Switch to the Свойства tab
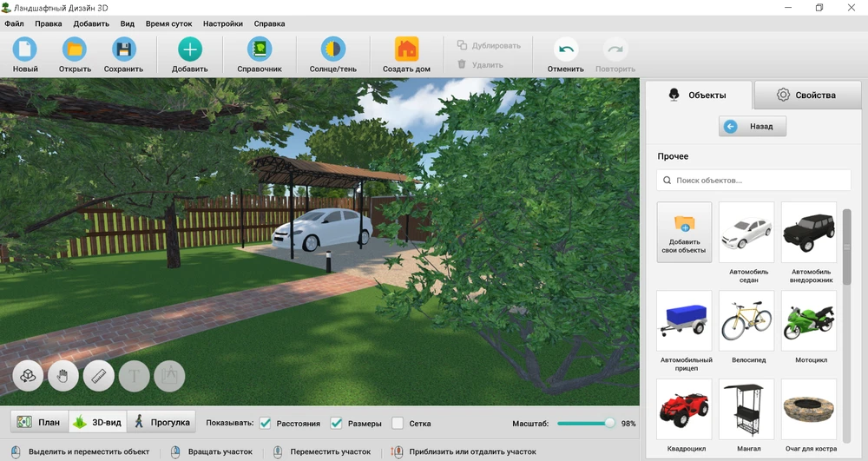 [x=806, y=95]
